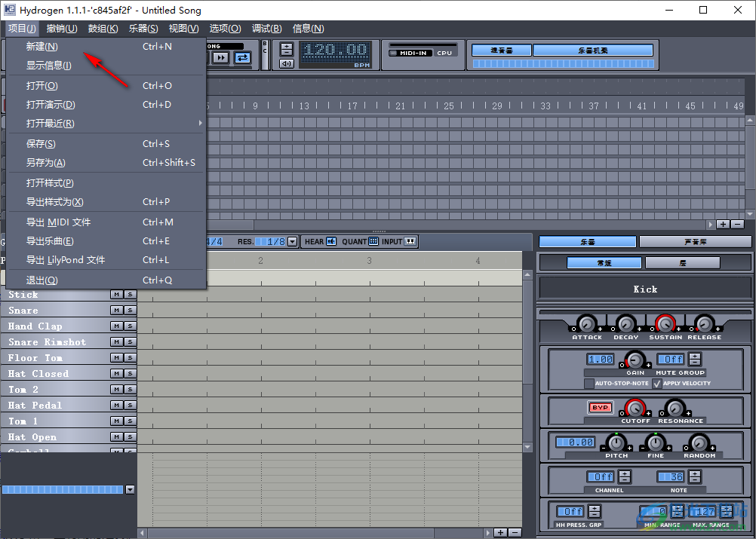Solo the Tom 2 instrument

click(x=130, y=389)
